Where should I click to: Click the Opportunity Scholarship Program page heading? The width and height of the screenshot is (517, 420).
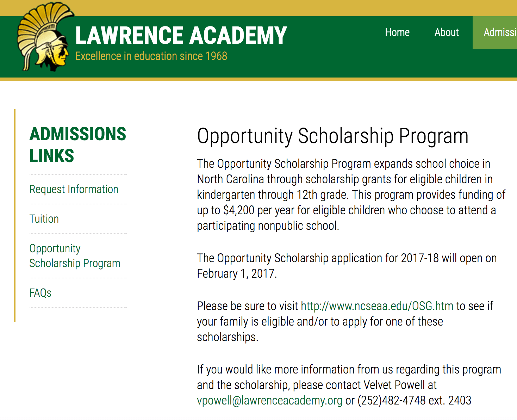pos(332,136)
